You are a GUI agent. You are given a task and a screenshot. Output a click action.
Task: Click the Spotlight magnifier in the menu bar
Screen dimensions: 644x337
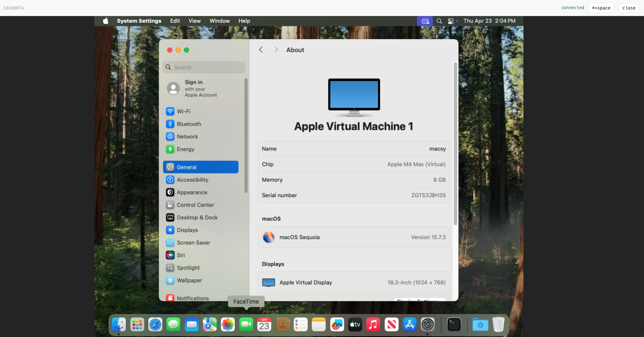coord(439,21)
